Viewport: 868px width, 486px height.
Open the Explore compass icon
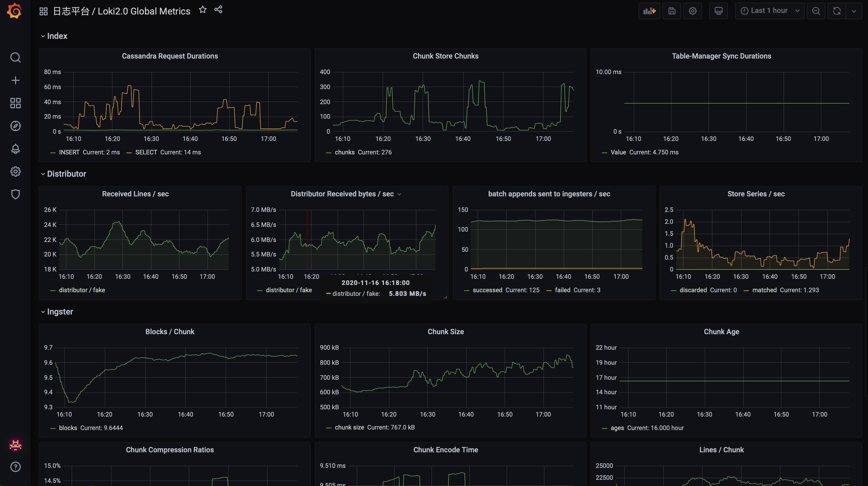pyautogui.click(x=15, y=126)
